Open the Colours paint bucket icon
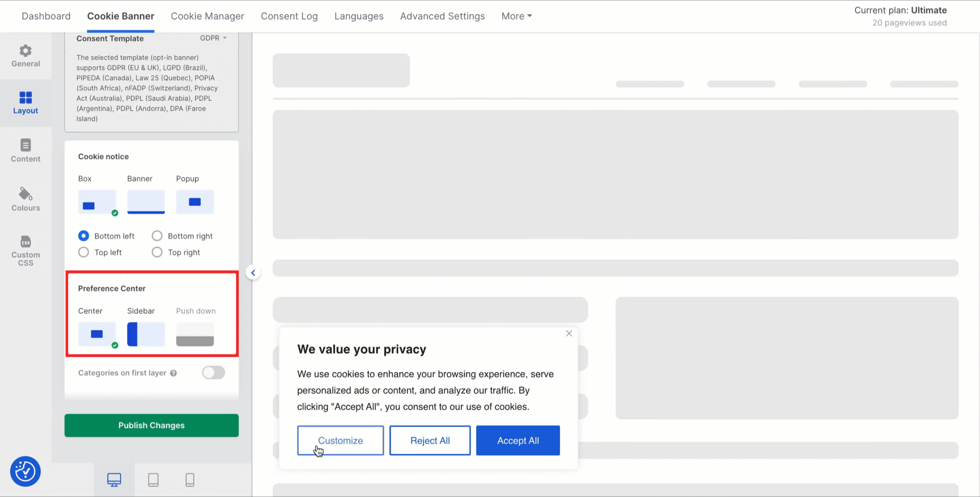Screen dimensions: 980x497 [25, 194]
